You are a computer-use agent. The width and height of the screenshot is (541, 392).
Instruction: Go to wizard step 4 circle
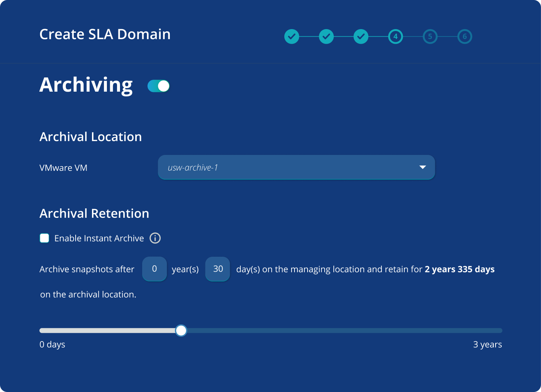395,36
